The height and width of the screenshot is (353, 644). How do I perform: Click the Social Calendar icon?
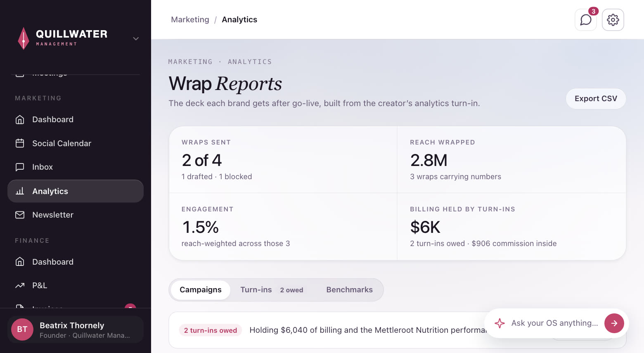pos(20,143)
